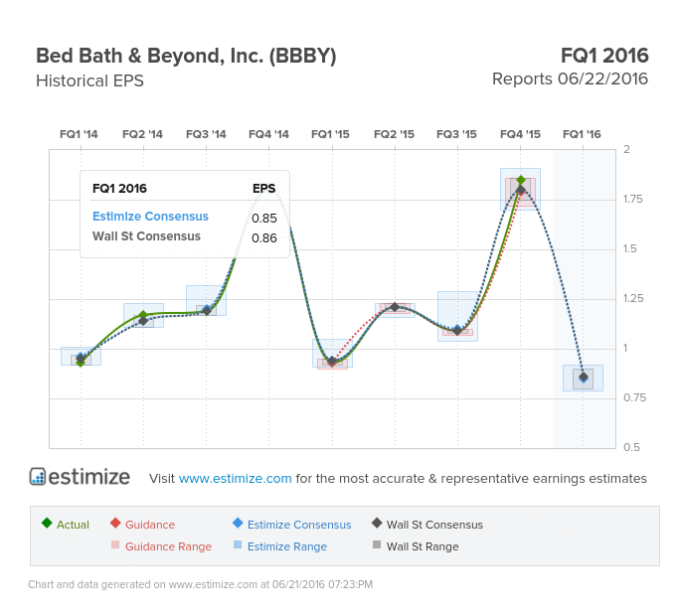Open the www.estimize.com link
Viewport: 681px width, 616px height.
click(x=235, y=478)
